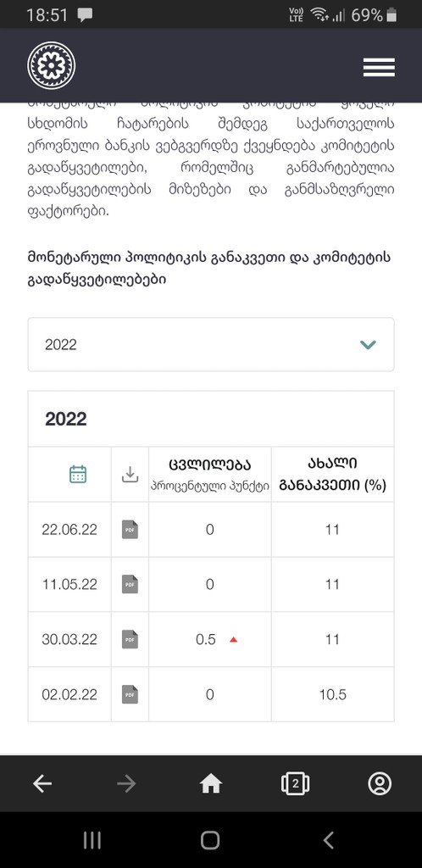Tap the National Bank logo
422x868 pixels.
[52, 65]
